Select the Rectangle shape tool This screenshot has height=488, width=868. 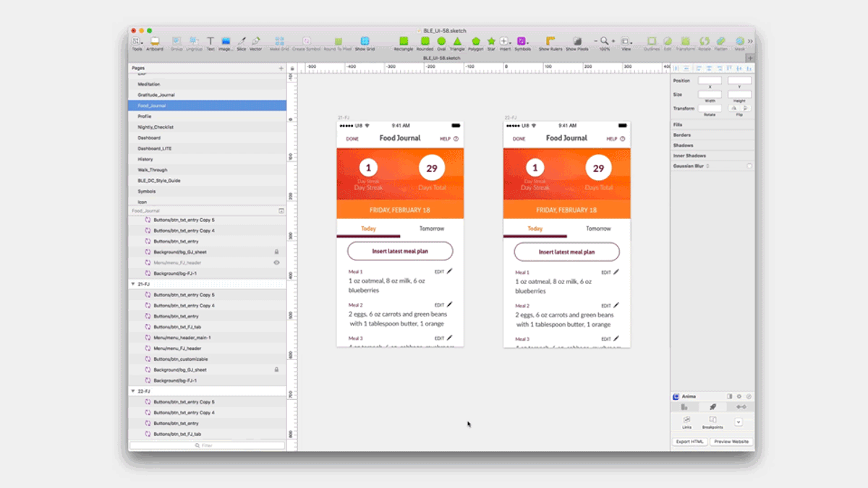(x=403, y=43)
